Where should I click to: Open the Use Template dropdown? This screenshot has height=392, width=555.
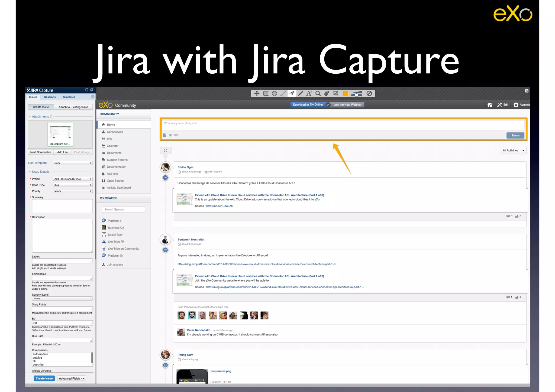pyautogui.click(x=73, y=163)
